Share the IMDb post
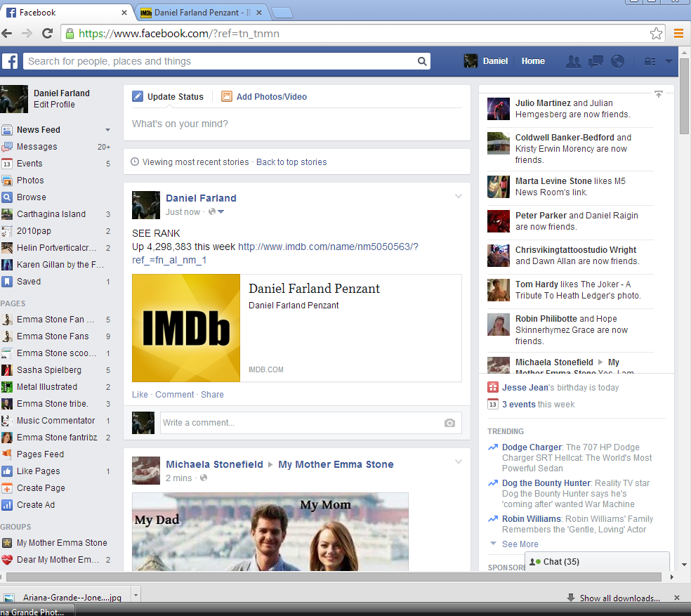The image size is (691, 616). [x=212, y=395]
